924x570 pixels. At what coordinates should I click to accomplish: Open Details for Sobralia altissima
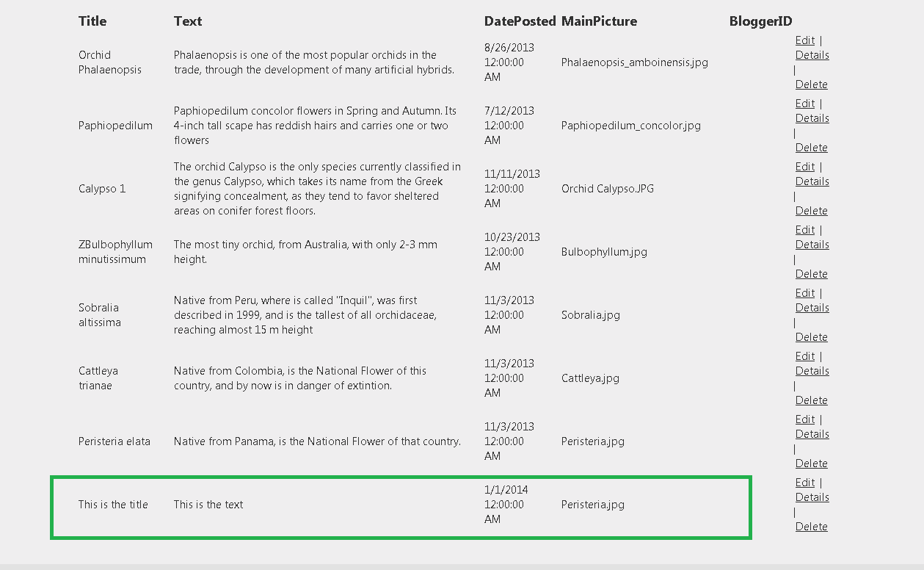pyautogui.click(x=812, y=308)
